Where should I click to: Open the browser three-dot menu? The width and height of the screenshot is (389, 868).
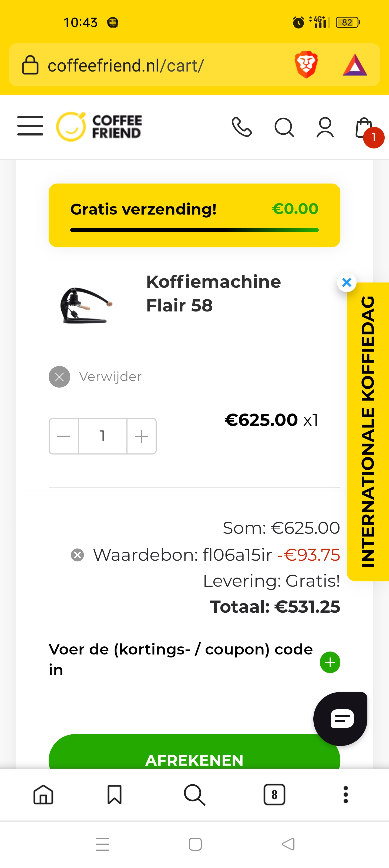pyautogui.click(x=346, y=795)
